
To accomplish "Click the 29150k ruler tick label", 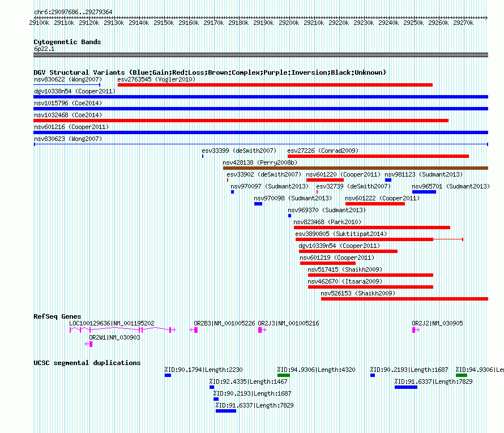I will [x=164, y=23].
